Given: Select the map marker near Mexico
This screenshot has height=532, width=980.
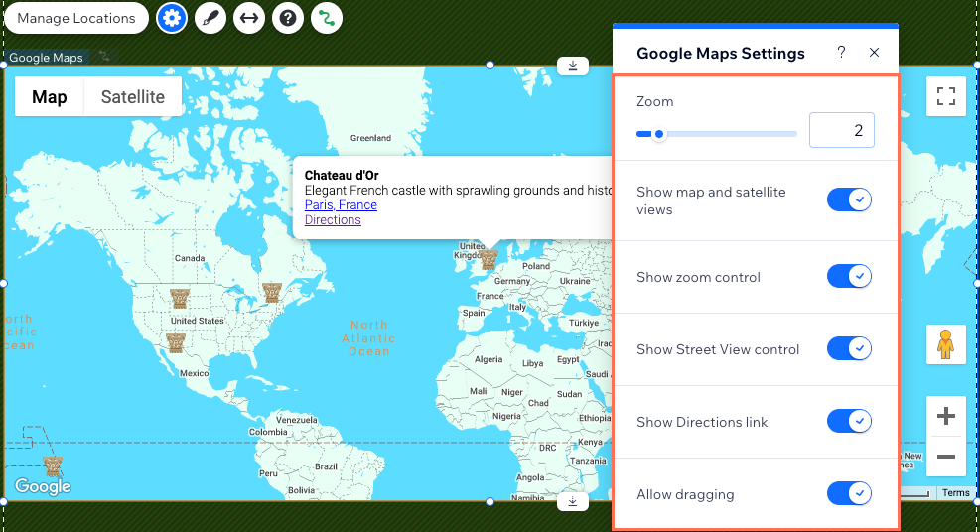Looking at the screenshot, I should (175, 342).
